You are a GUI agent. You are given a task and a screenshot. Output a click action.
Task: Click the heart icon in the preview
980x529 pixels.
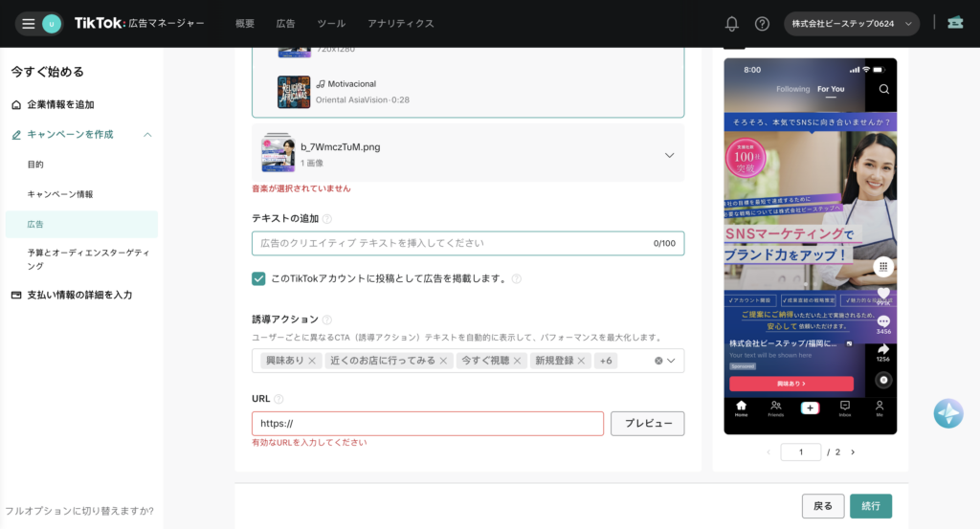tap(883, 293)
